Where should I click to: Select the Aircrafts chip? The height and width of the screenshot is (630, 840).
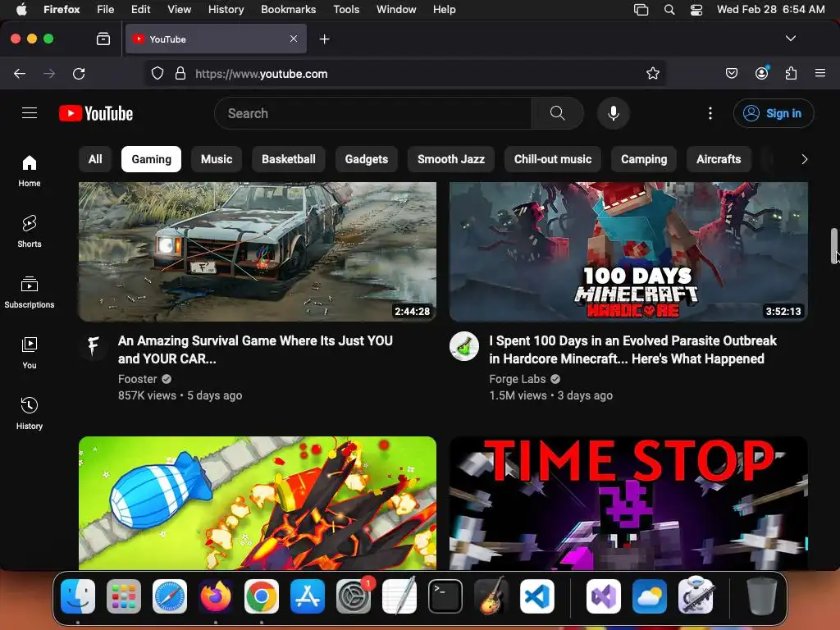click(x=719, y=159)
